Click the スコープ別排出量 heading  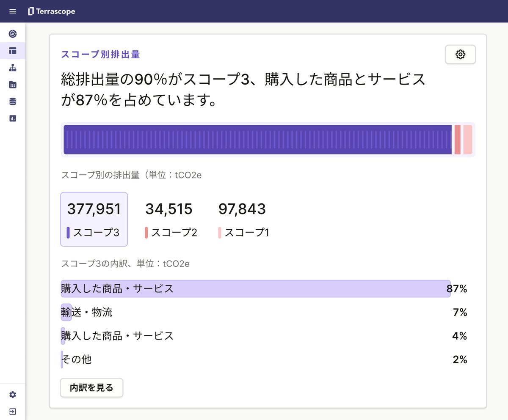click(101, 54)
